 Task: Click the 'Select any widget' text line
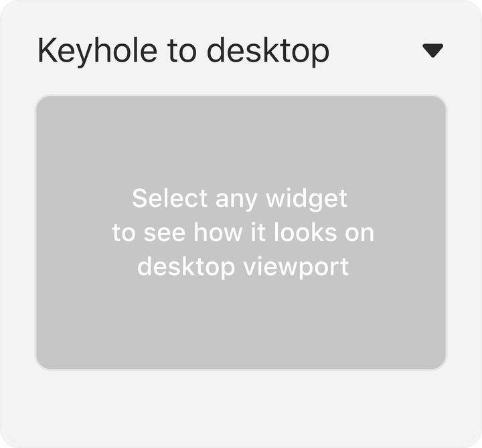240,199
